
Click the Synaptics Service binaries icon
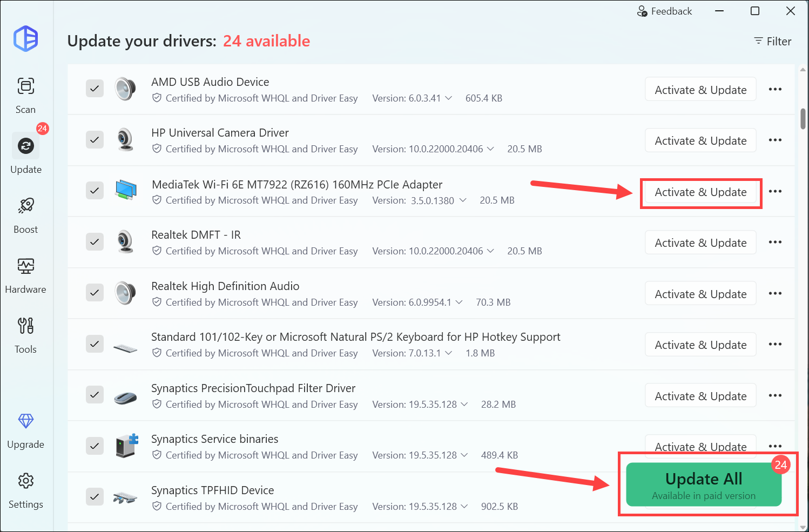point(127,446)
